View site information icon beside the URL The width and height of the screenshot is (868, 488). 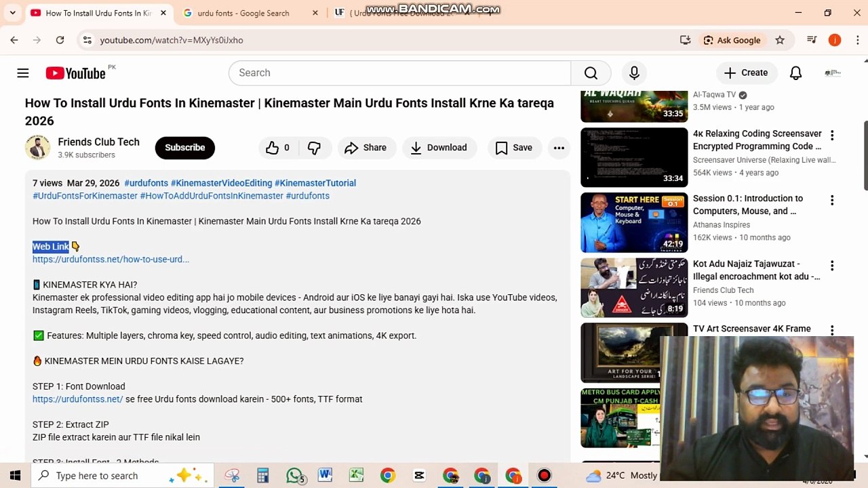[x=87, y=40]
